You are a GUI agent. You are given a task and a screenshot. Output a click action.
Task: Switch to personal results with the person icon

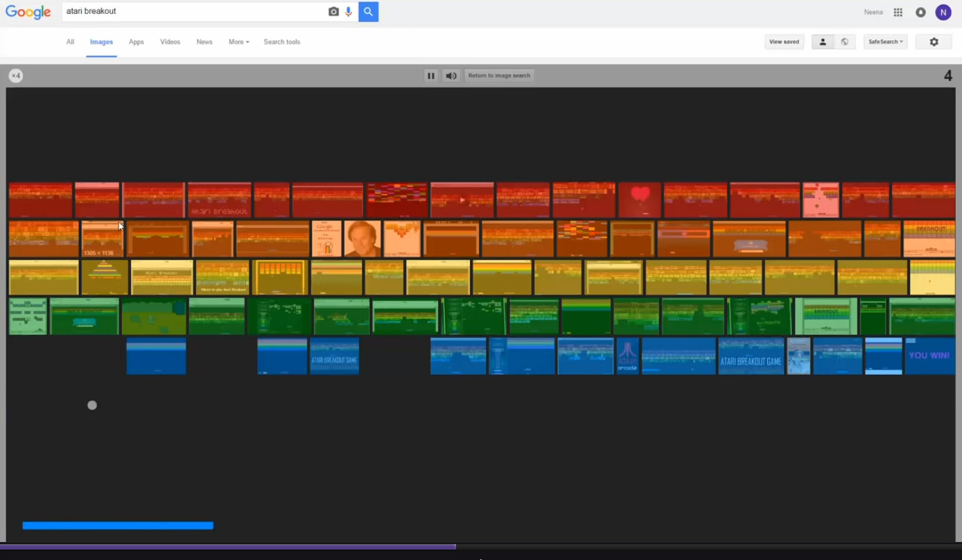[x=823, y=42]
